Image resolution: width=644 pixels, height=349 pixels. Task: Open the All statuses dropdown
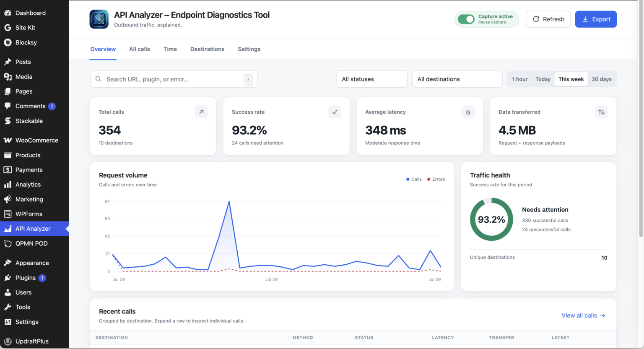pos(372,79)
